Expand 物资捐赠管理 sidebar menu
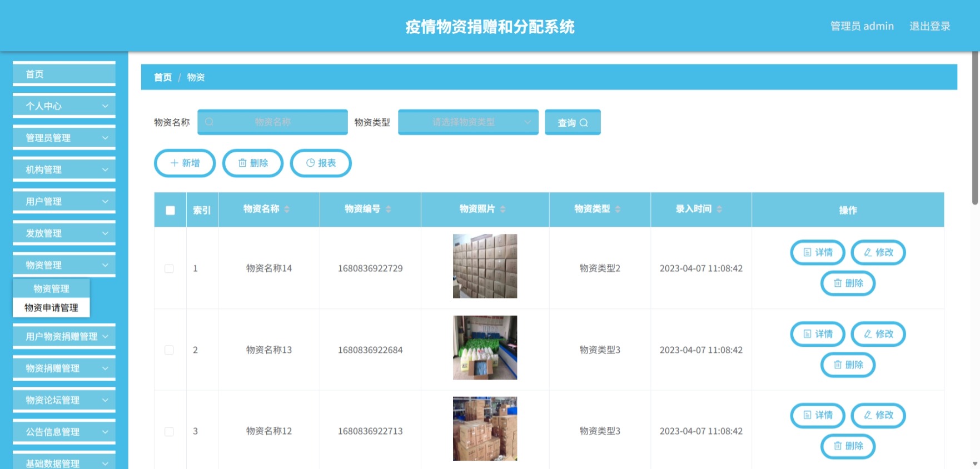The height and width of the screenshot is (469, 980). tap(64, 368)
